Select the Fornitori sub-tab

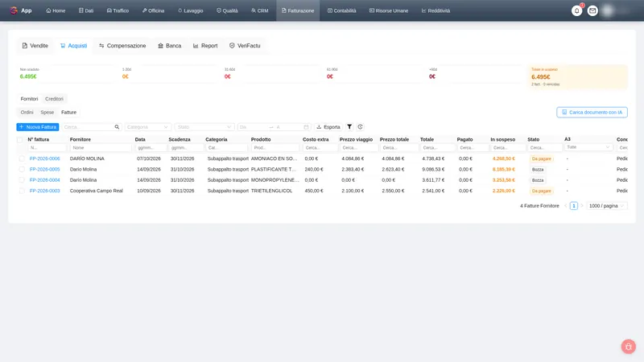tap(29, 99)
